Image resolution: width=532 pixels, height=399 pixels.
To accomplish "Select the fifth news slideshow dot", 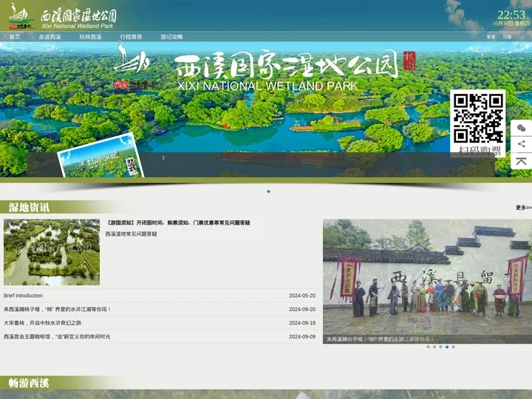I will click(x=453, y=347).
